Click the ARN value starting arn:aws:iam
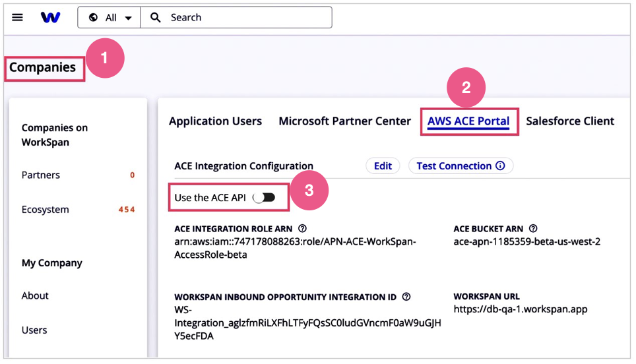 coord(296,248)
